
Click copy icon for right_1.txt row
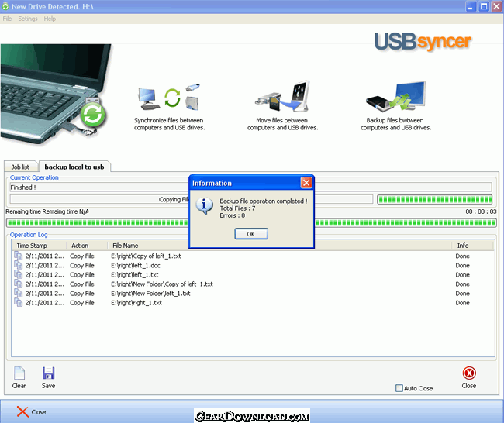(x=19, y=302)
